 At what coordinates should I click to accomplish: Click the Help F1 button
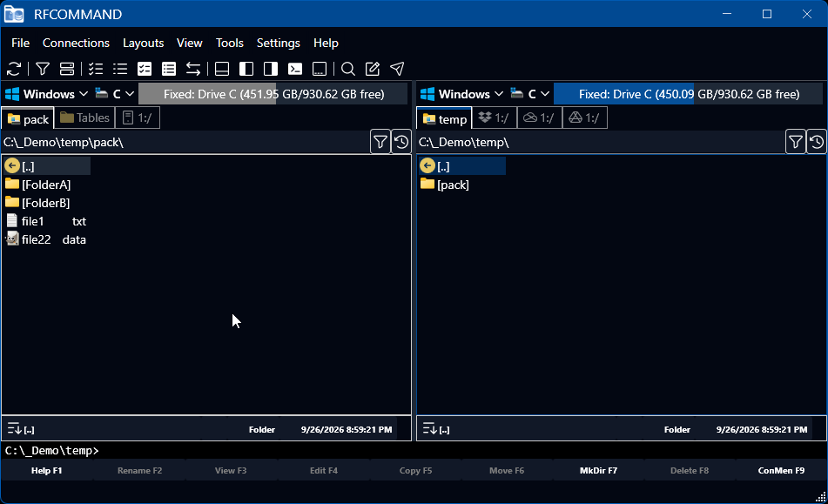(x=46, y=470)
